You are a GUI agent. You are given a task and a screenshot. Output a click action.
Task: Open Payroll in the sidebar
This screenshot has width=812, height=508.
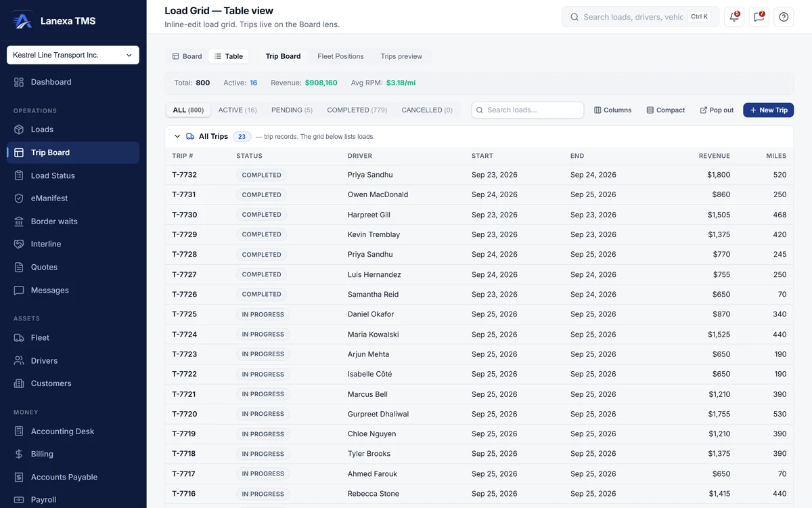coord(73,500)
